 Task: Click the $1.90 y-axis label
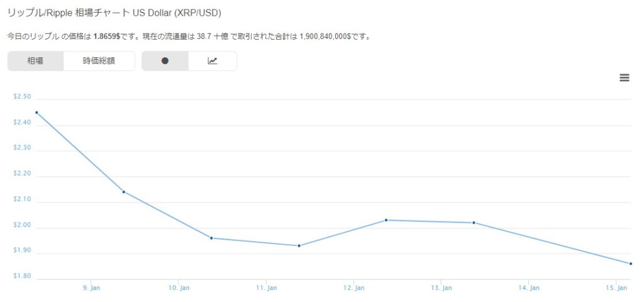coord(22,250)
